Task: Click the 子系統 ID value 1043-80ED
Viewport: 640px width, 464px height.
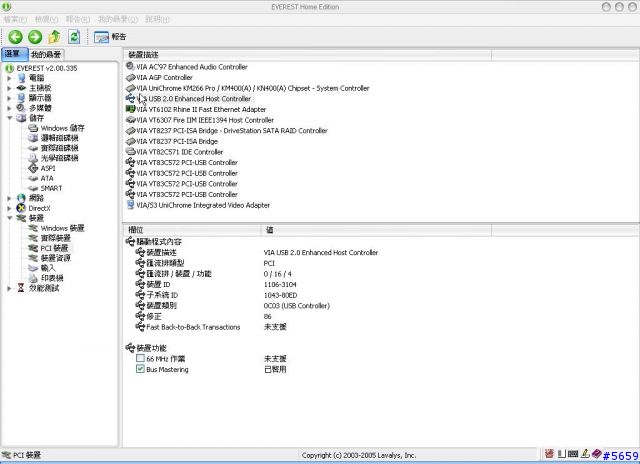Action: [x=280, y=295]
